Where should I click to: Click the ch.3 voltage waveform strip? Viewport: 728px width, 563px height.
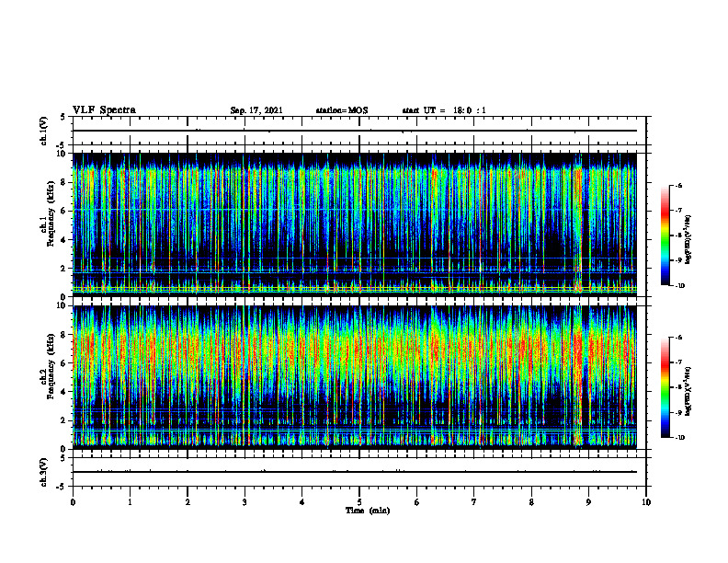(x=359, y=472)
